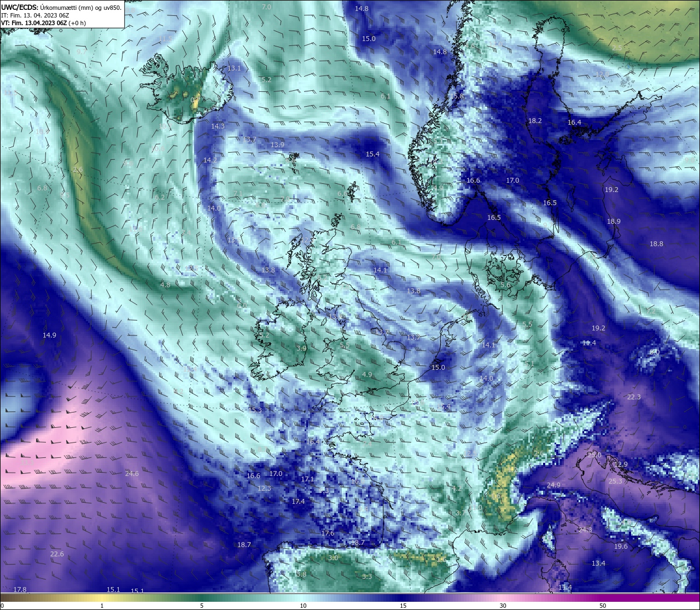This screenshot has width=700, height=610.
Task: Click the 14.9 value over the Atlantic
Action: tap(49, 335)
